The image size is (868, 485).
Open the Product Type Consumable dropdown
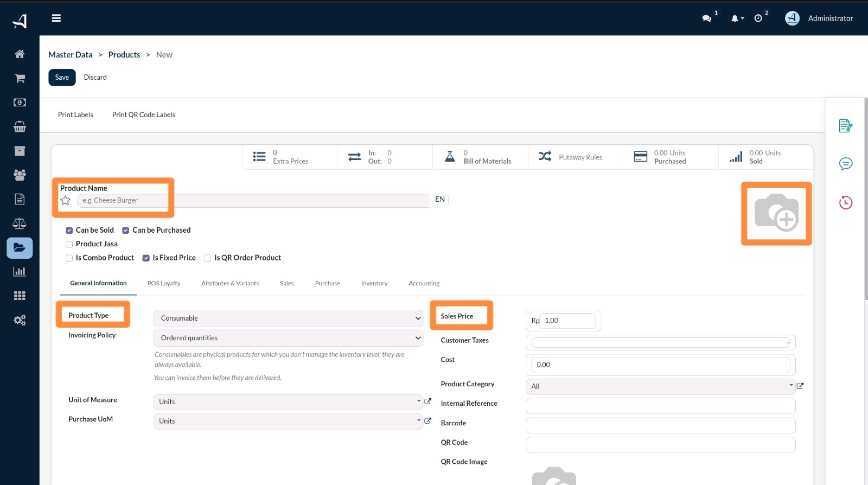[x=288, y=318]
